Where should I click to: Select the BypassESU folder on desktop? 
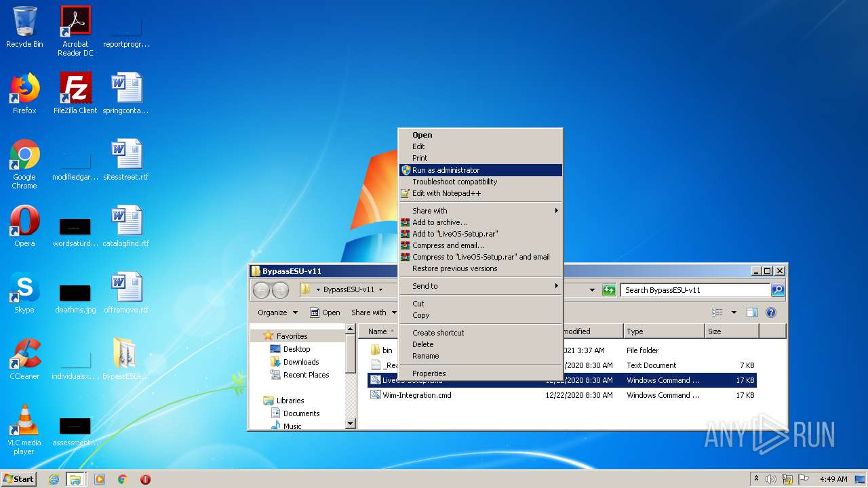tap(126, 359)
